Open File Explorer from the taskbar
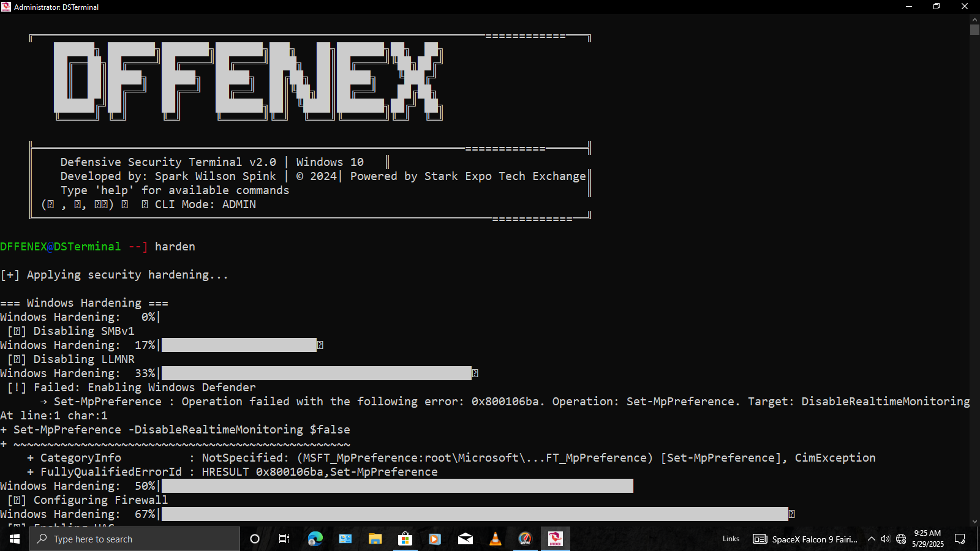The height and width of the screenshot is (551, 980). tap(375, 539)
